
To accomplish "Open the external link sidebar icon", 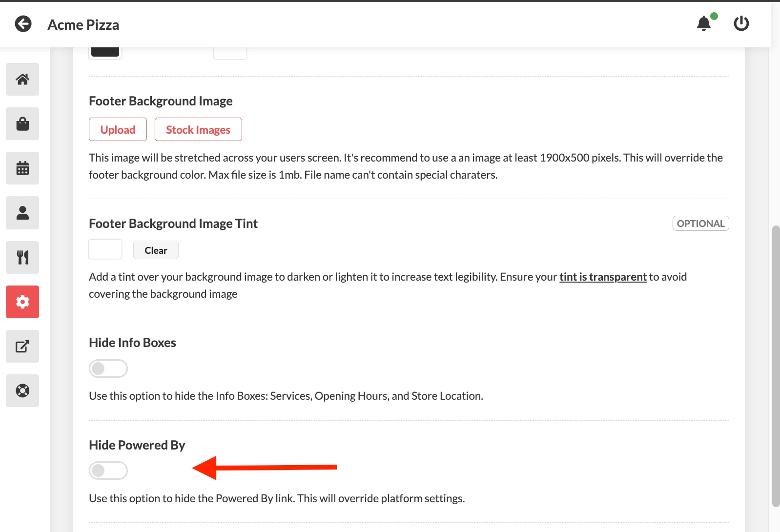I will point(22,347).
